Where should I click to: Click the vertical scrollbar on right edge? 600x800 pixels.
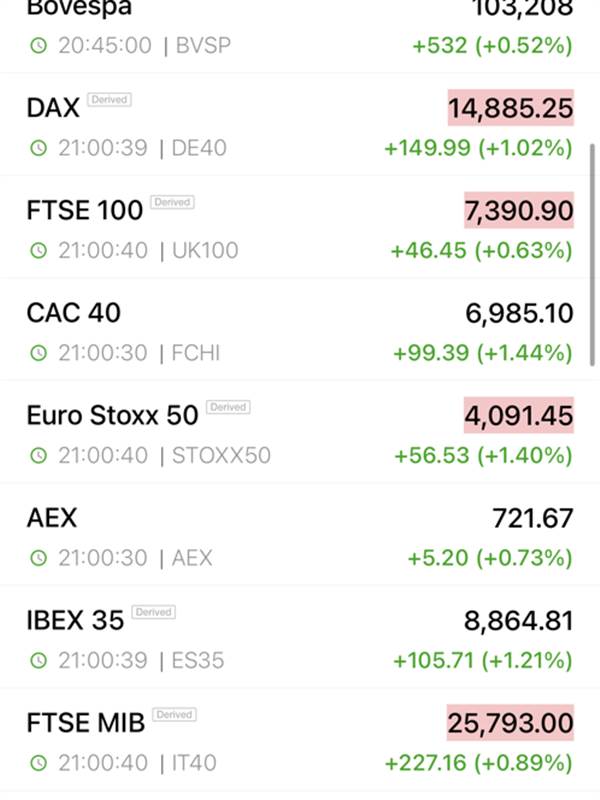pos(592,255)
